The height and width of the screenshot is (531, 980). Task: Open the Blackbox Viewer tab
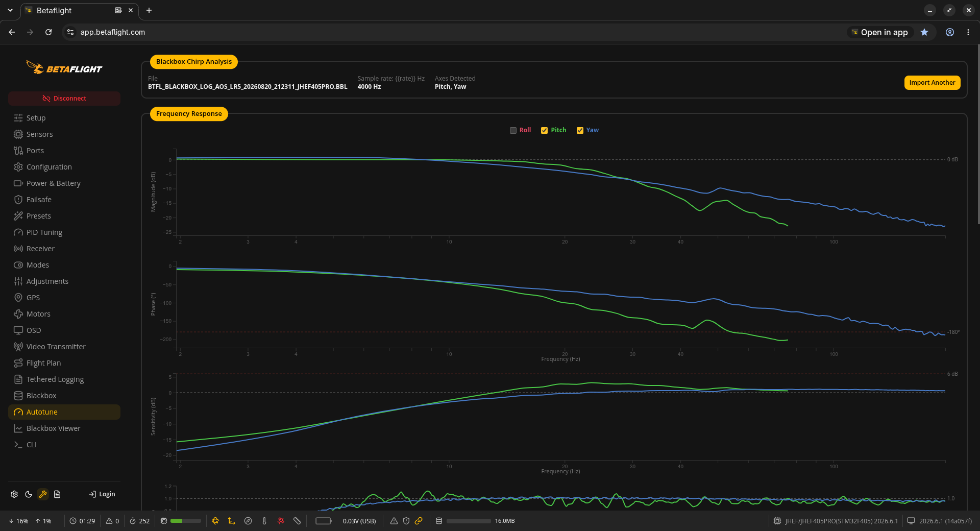(x=64, y=428)
